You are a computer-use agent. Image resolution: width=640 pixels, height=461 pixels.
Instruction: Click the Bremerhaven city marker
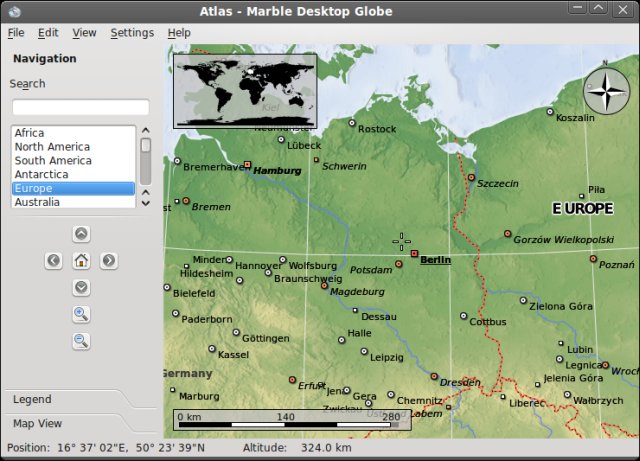(x=177, y=161)
